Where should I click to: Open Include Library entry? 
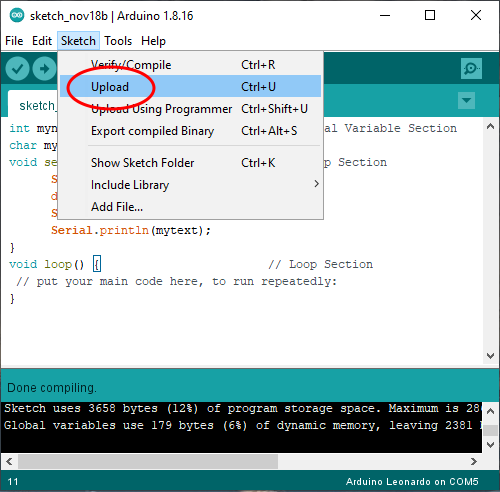pos(190,185)
